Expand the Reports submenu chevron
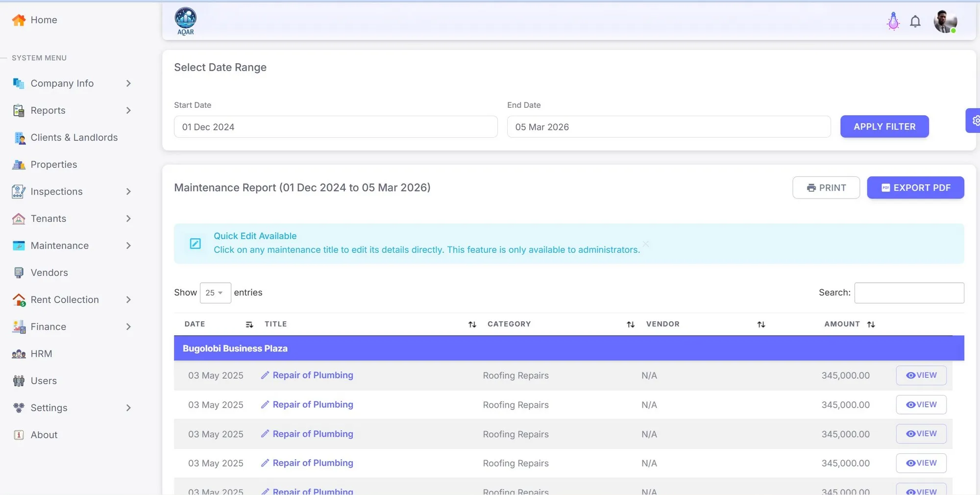 pyautogui.click(x=128, y=110)
